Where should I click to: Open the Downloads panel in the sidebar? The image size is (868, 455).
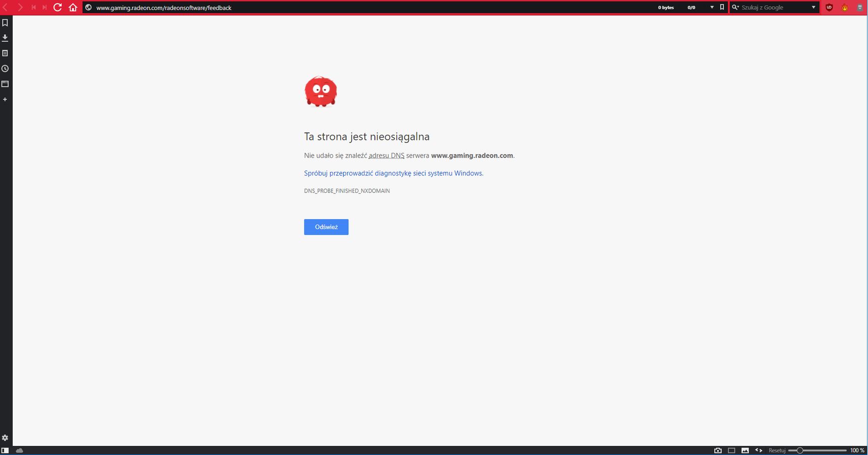pyautogui.click(x=5, y=38)
